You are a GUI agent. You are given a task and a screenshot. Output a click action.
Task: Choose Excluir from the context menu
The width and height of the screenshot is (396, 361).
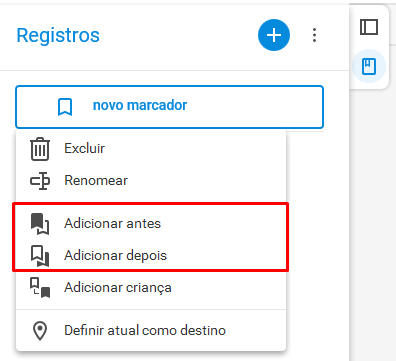(151, 149)
